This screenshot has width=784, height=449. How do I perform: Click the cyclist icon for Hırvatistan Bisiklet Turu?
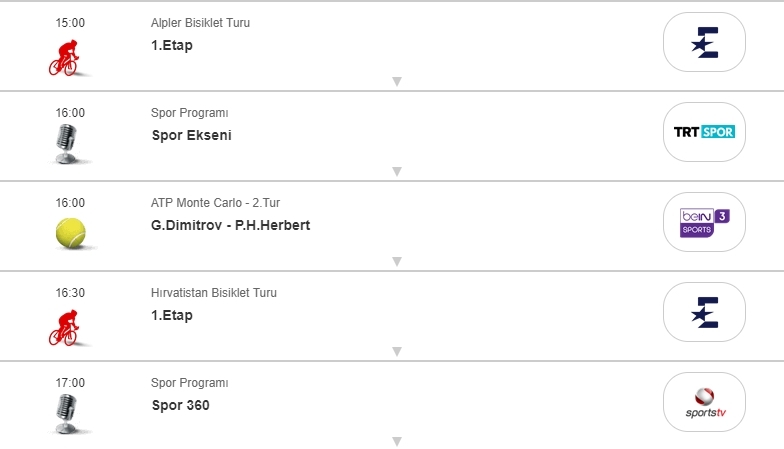67,327
